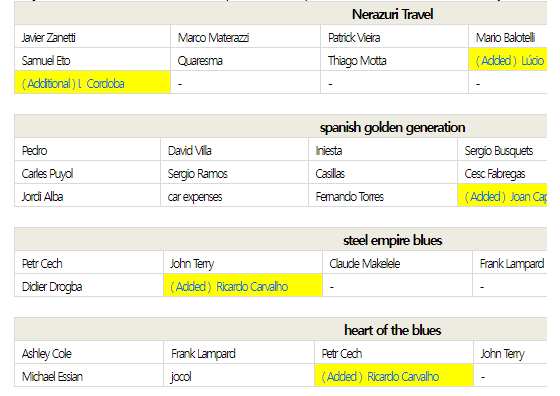
Task: Open the (Additional) I. Cordoba link
Action: click(73, 84)
